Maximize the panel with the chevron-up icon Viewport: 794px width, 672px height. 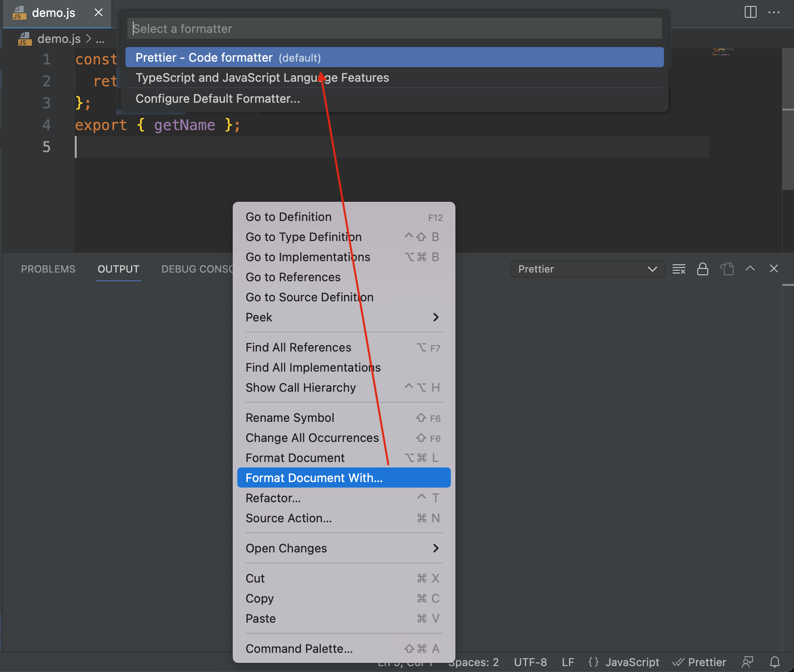tap(750, 269)
